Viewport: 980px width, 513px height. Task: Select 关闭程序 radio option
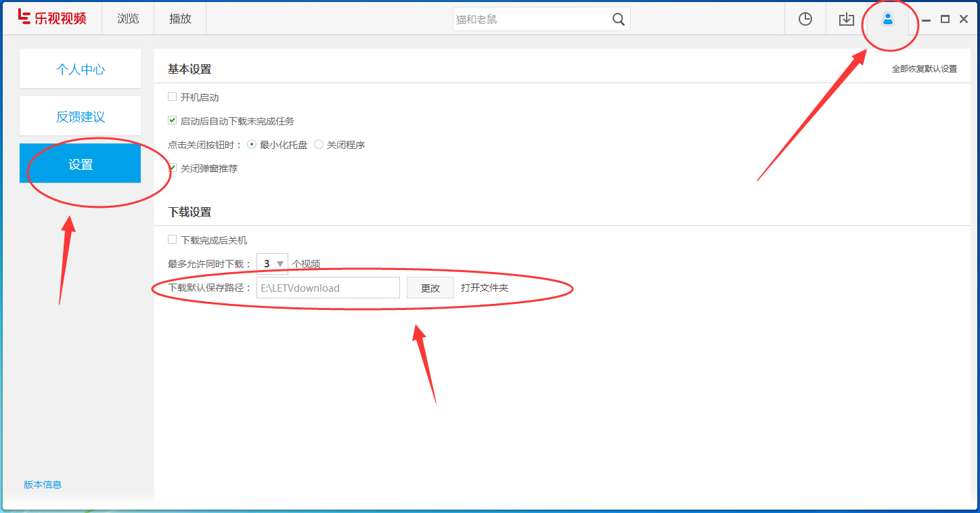coord(318,144)
